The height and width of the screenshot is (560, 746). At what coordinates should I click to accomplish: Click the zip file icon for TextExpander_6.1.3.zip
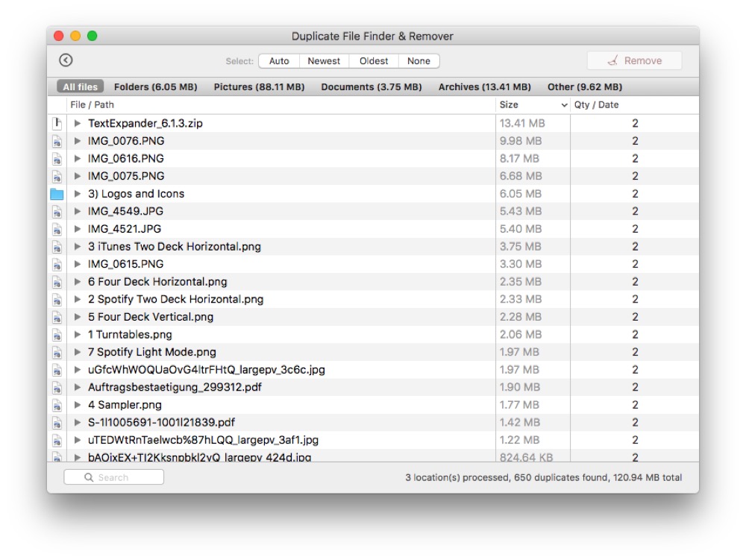(x=57, y=124)
